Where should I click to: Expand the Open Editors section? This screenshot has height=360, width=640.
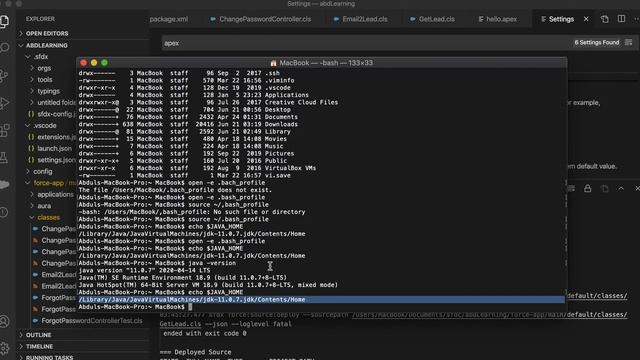pos(47,33)
